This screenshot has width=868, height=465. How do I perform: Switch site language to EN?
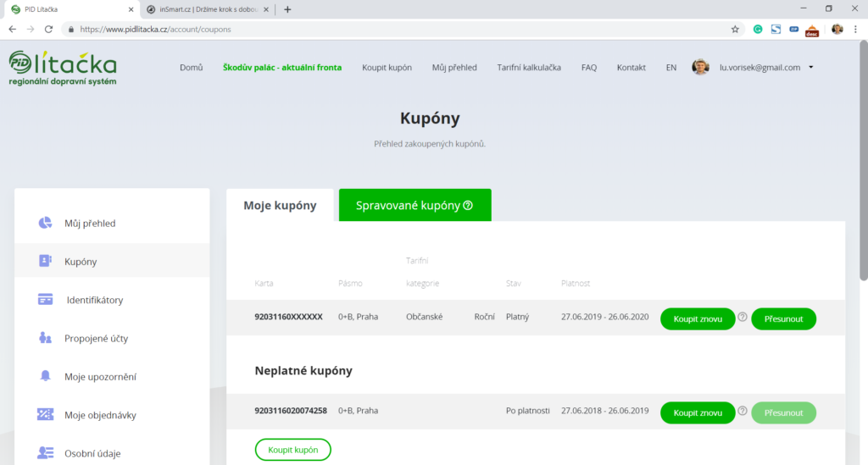(671, 68)
